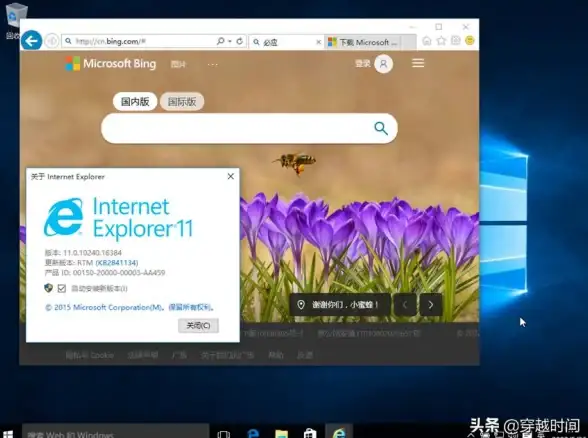
Task: Click the grayed forward navigation button
Action: click(x=52, y=40)
